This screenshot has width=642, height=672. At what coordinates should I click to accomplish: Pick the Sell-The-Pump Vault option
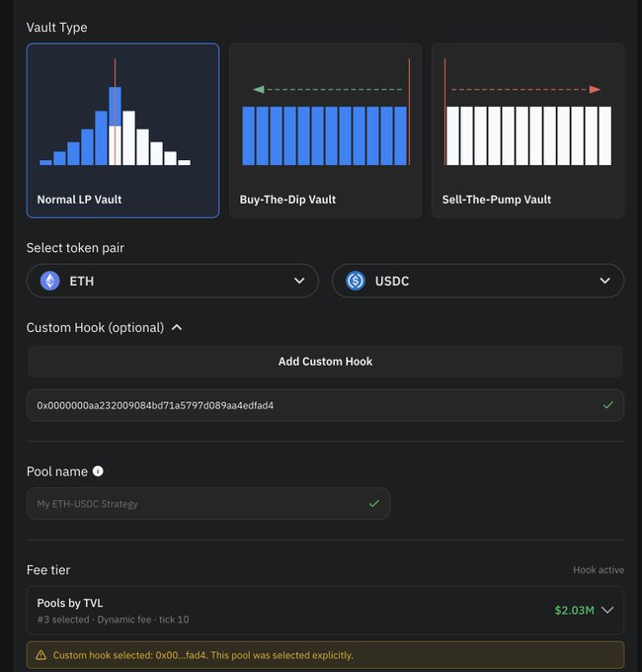(x=527, y=130)
